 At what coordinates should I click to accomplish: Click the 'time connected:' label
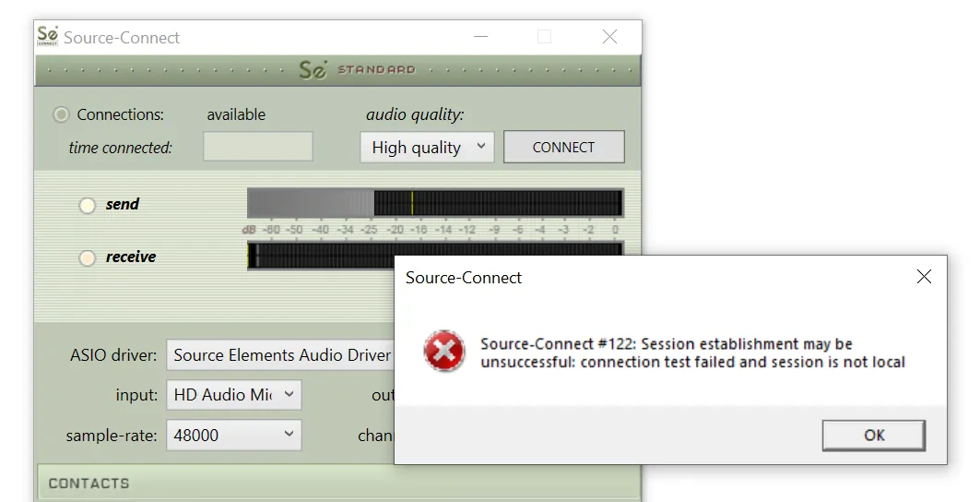[121, 148]
